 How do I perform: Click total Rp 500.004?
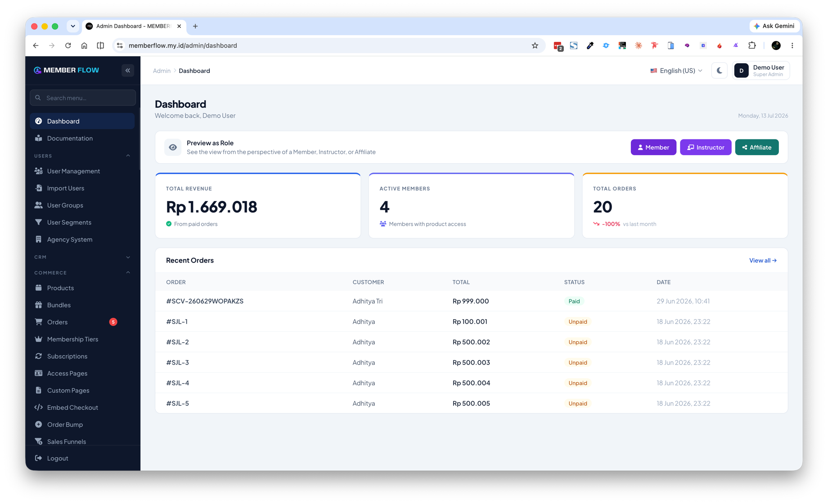click(471, 383)
